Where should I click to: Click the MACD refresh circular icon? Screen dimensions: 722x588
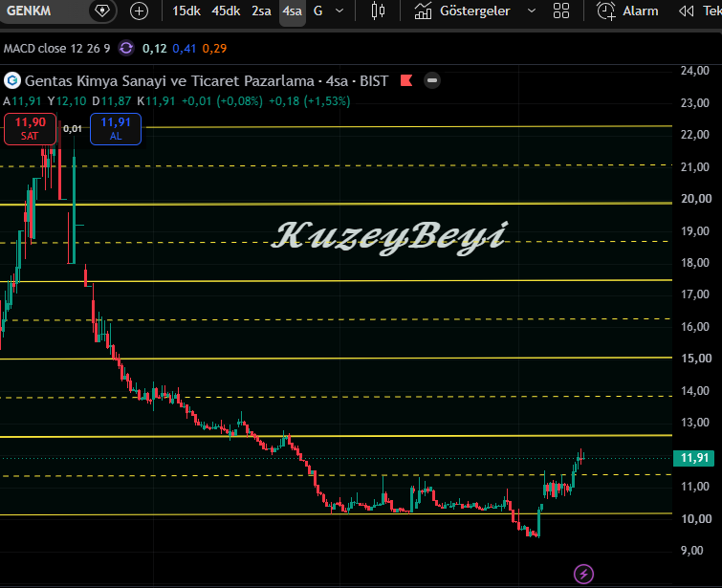[126, 48]
